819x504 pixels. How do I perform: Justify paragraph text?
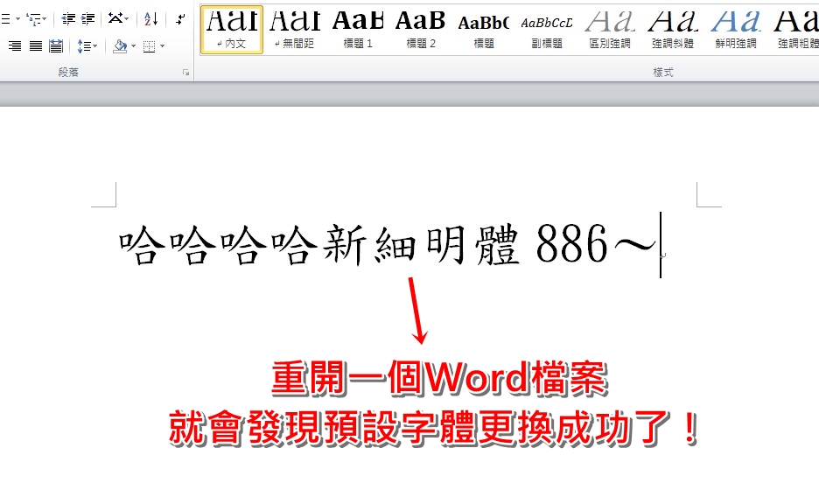(36, 46)
